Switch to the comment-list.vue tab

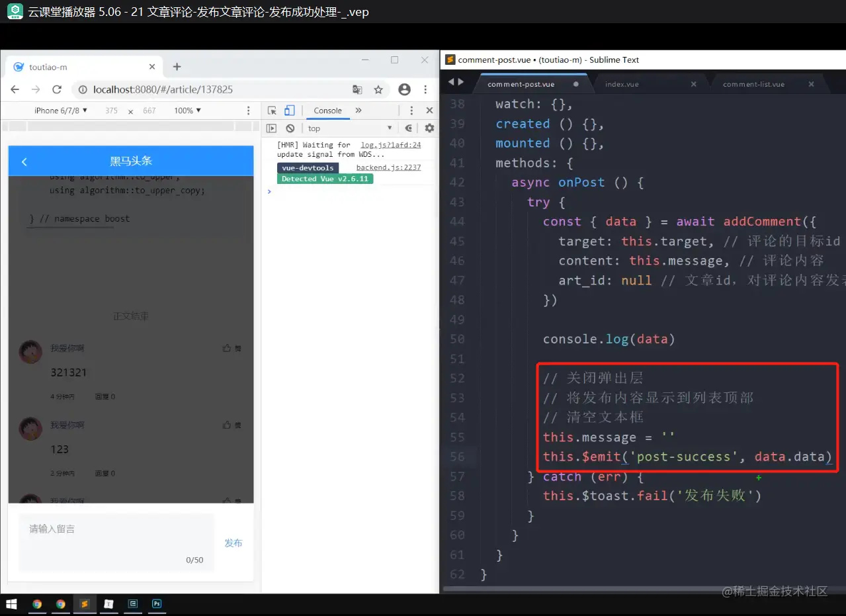click(753, 85)
